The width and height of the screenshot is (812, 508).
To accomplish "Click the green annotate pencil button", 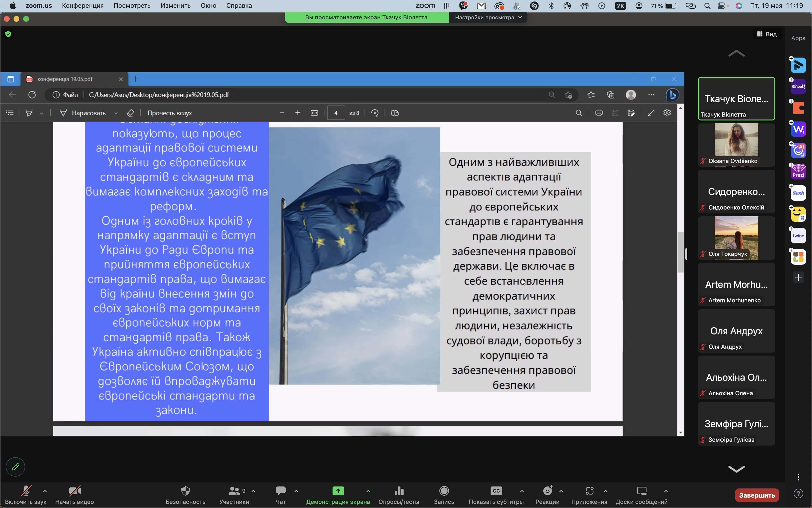I will tap(15, 467).
